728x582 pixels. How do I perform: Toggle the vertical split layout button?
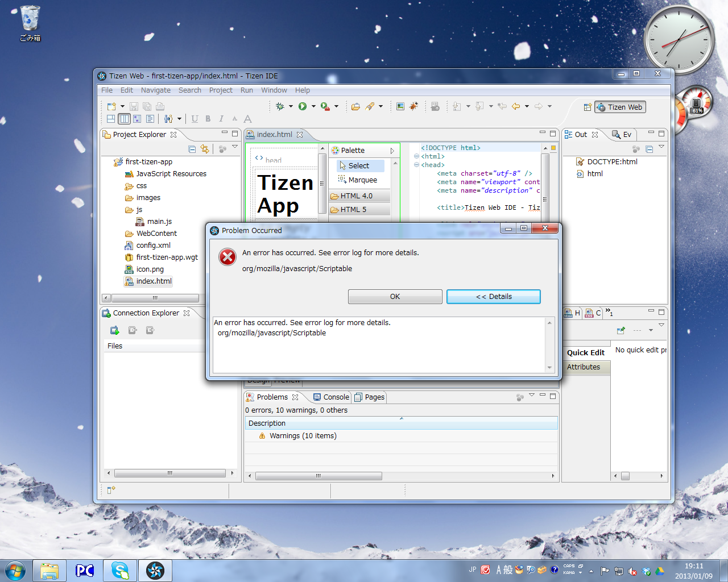point(124,119)
